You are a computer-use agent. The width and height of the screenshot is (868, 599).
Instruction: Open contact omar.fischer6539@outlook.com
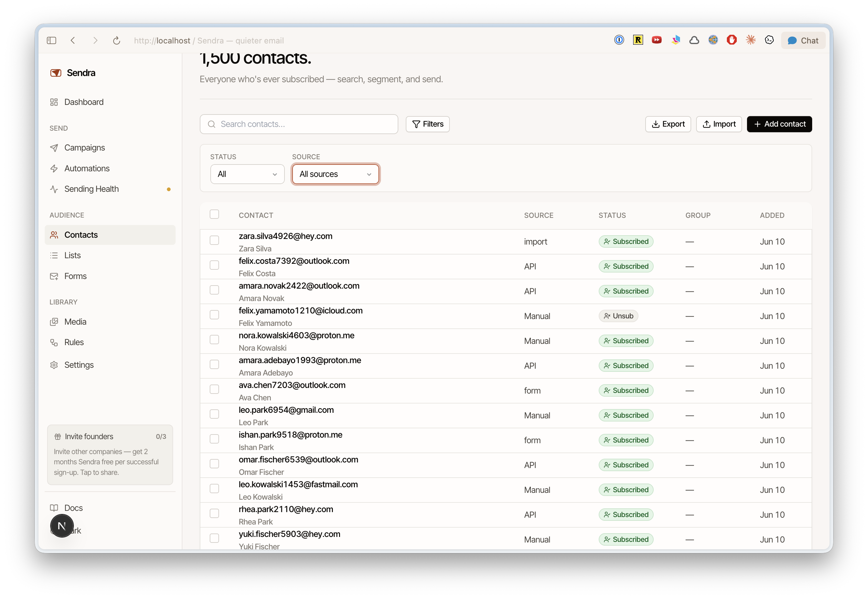click(x=298, y=459)
